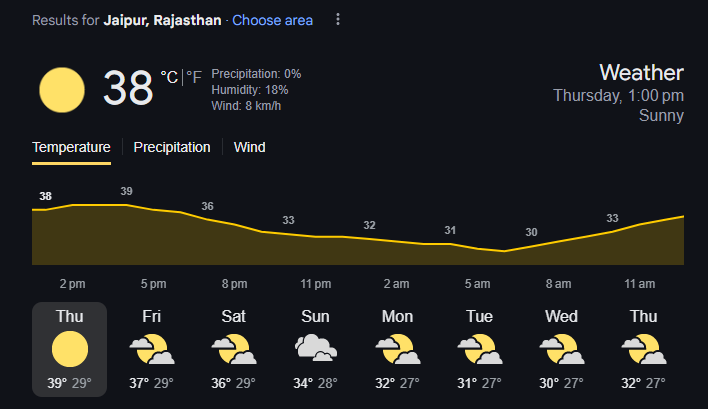708x409 pixels.
Task: Click the 39 degree point on graph
Action: pyautogui.click(x=126, y=191)
